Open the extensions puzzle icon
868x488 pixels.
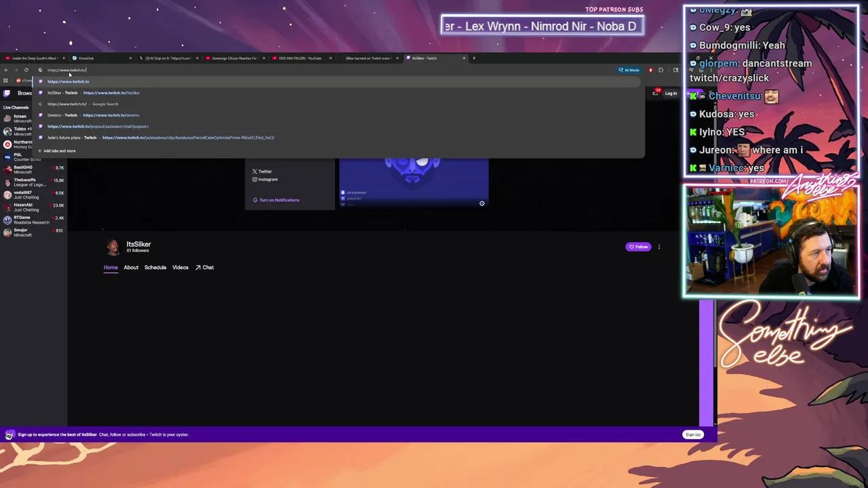661,70
